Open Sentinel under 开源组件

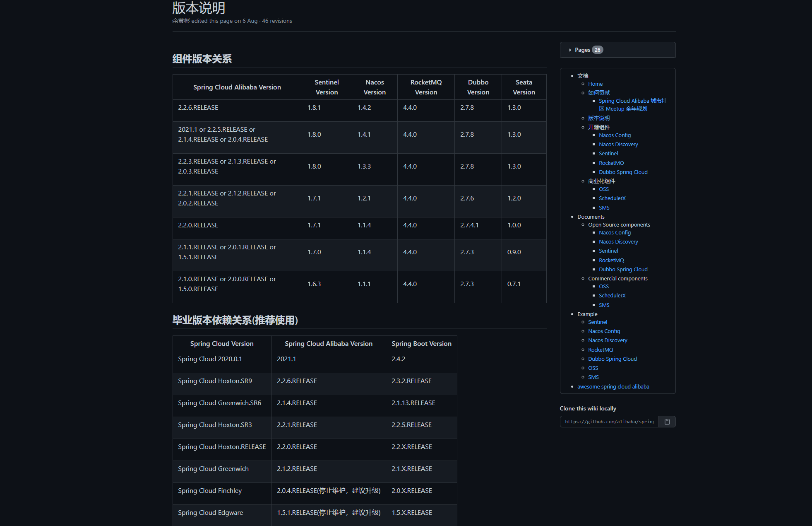click(608, 154)
